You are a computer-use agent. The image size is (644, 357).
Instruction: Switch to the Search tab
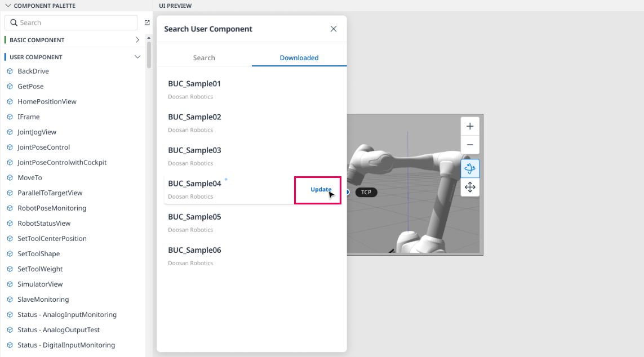click(x=204, y=58)
